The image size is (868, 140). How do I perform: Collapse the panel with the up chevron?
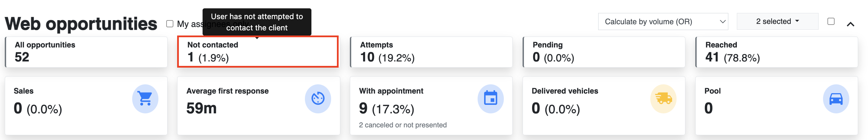pyautogui.click(x=851, y=24)
